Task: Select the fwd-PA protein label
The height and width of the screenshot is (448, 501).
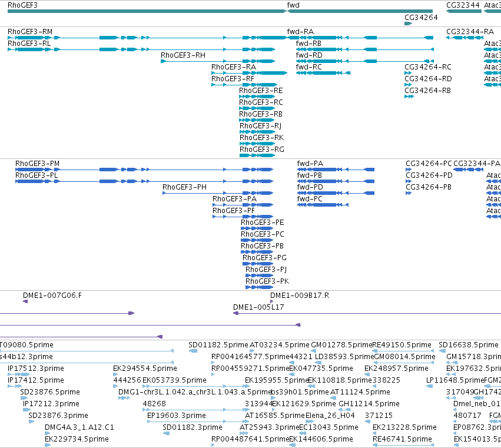Action: (x=310, y=164)
